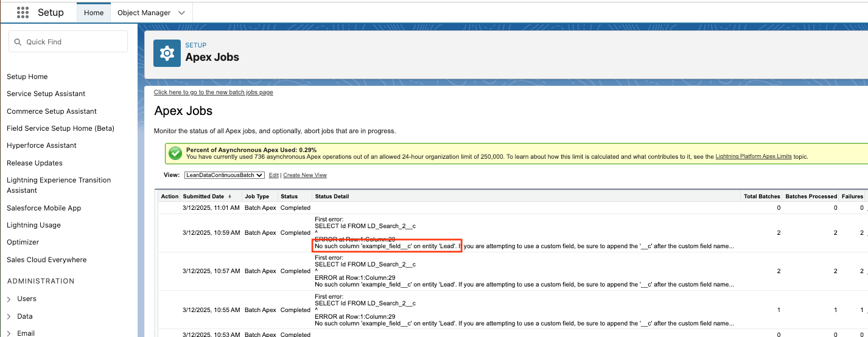Click the Status column header
Screen dimensions: 868x337
coord(289,196)
